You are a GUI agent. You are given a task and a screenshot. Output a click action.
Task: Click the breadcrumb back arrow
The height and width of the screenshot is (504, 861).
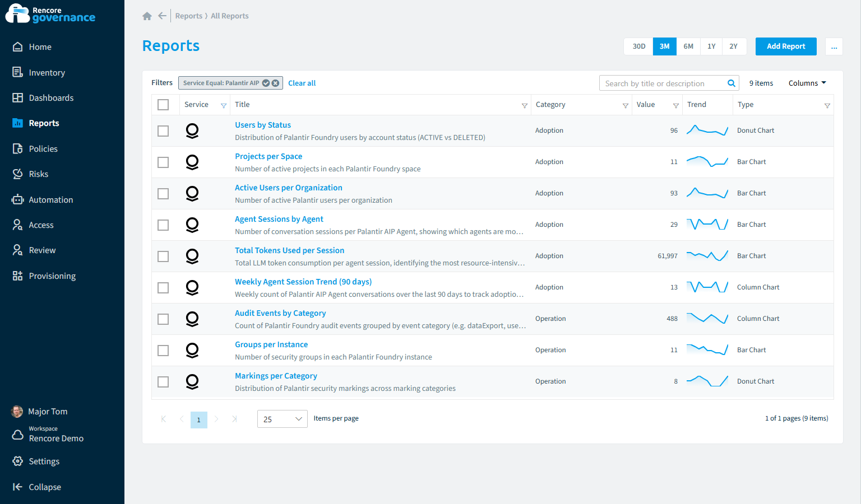pos(162,16)
